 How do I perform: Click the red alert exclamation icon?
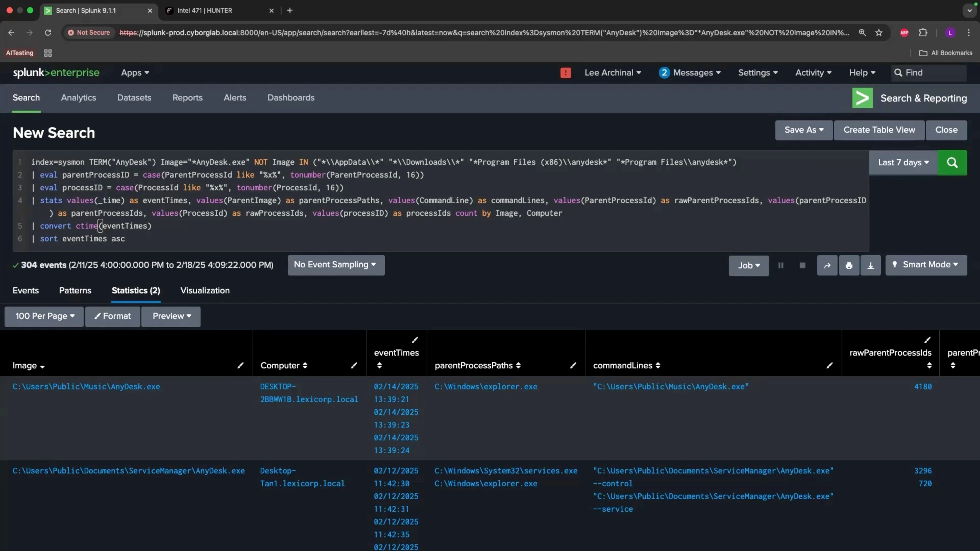tap(565, 73)
